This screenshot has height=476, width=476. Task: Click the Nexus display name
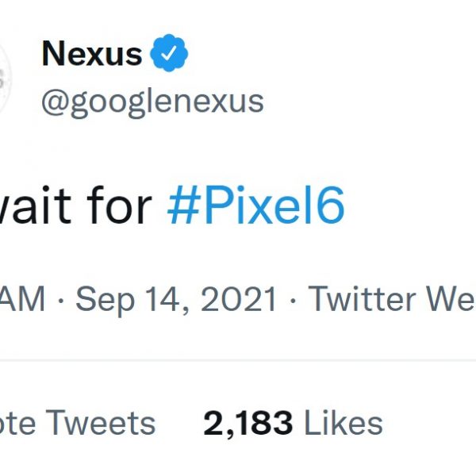92,54
